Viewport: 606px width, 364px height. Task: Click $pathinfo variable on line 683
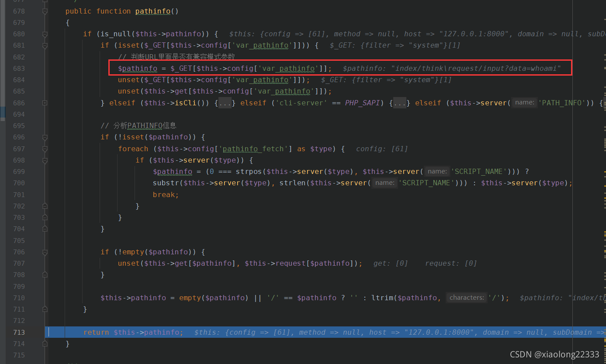[138, 69]
